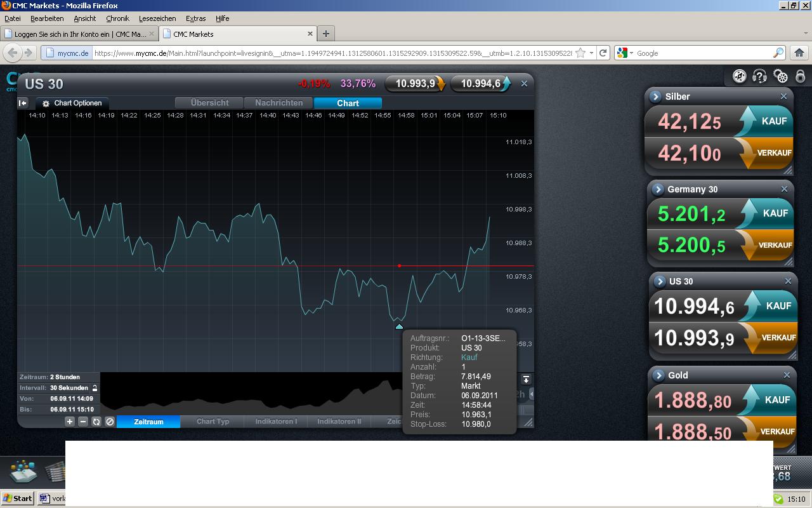
Task: Click the padlock icon in top toolbar
Action: coord(801,76)
